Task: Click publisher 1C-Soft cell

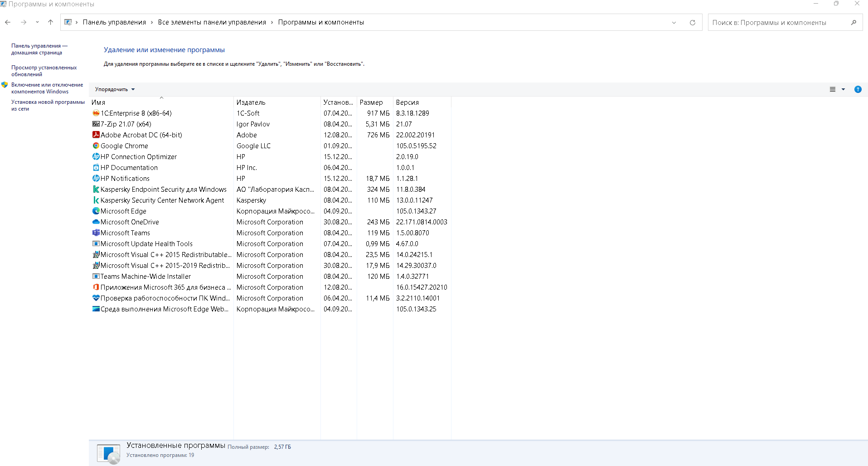Action: point(248,113)
